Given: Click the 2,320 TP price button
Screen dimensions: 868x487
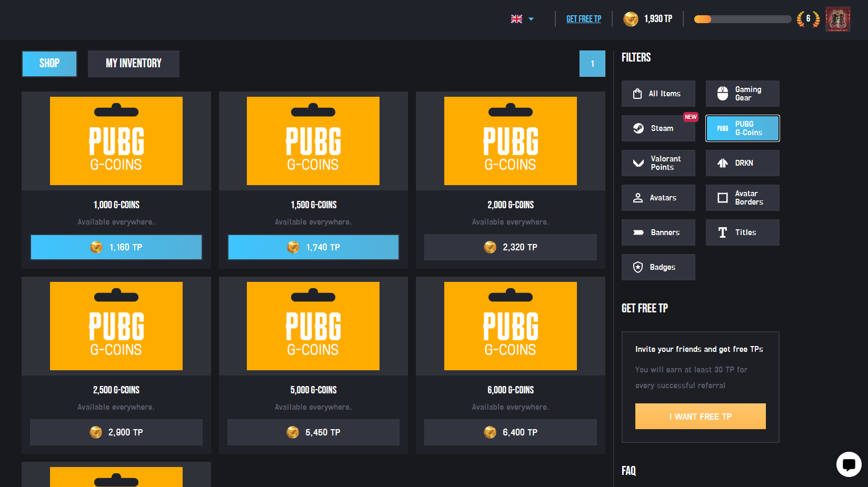Looking at the screenshot, I should [x=511, y=247].
